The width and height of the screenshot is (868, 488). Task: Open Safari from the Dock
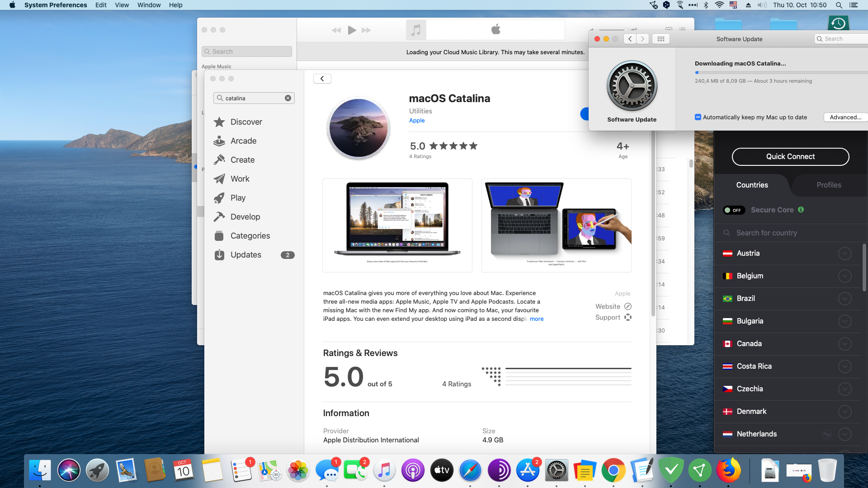pos(470,470)
